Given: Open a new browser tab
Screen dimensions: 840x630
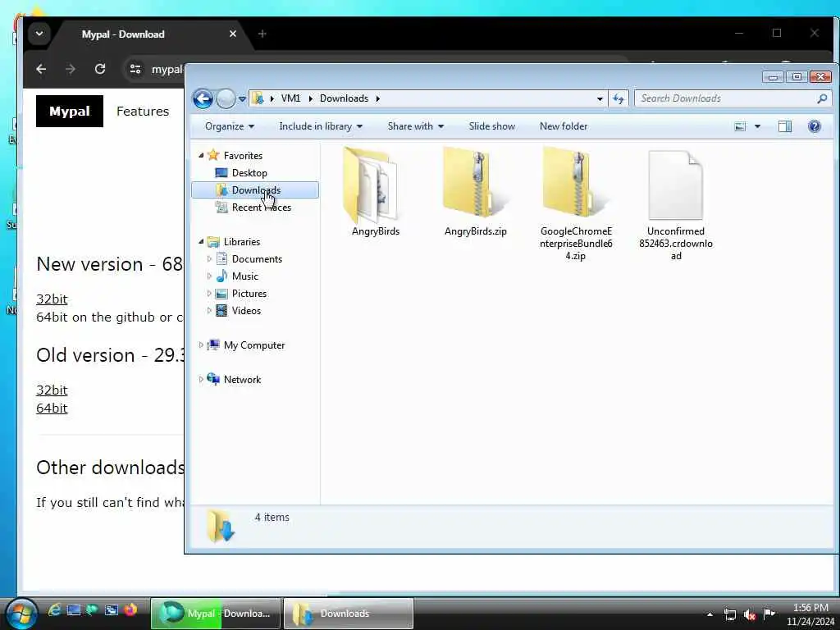Looking at the screenshot, I should [262, 34].
